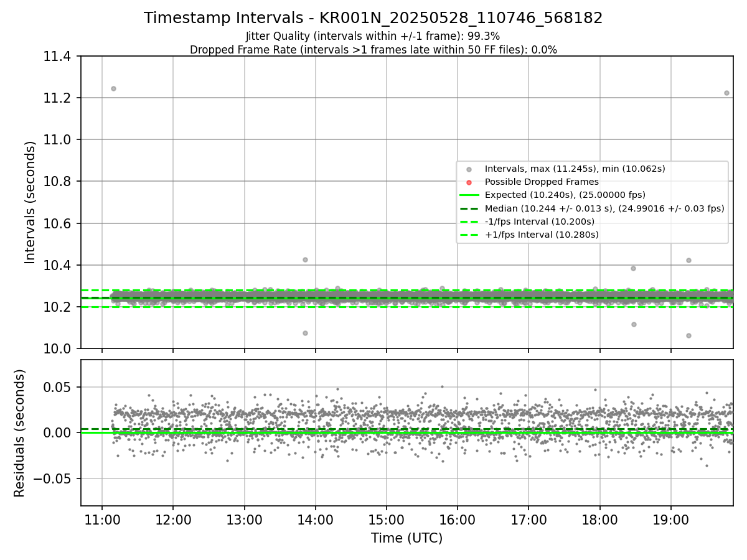
Task: Click the max outlier point near 11.245s after 11:00
Action: pyautogui.click(x=113, y=88)
